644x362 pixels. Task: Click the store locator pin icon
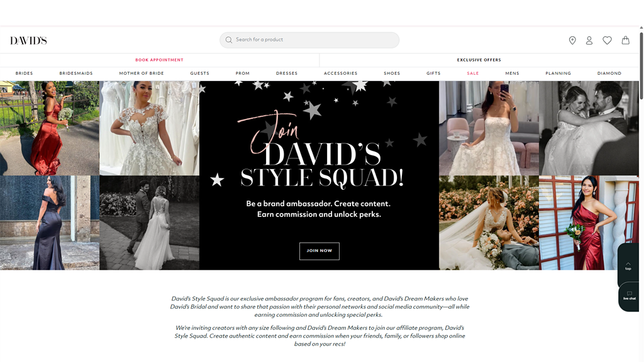point(572,40)
